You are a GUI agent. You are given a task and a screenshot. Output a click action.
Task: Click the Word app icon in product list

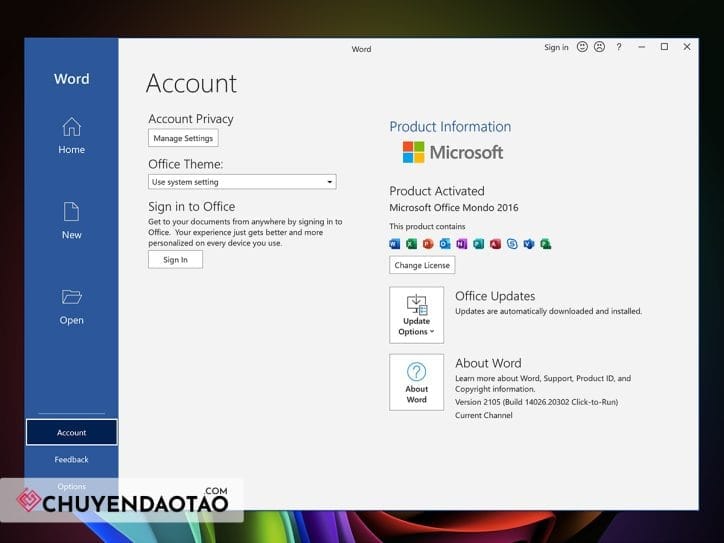[395, 243]
